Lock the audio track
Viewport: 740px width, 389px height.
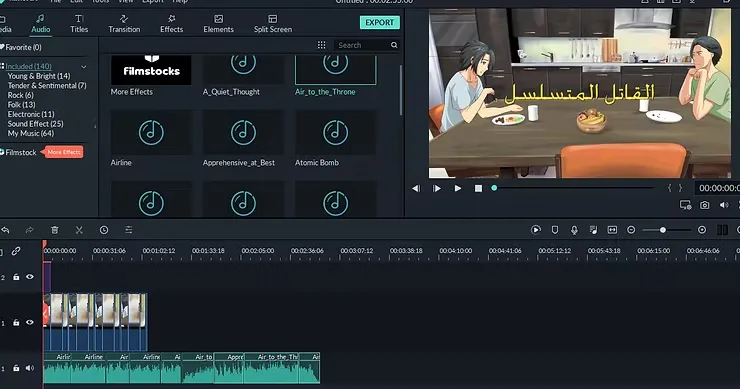tap(16, 368)
